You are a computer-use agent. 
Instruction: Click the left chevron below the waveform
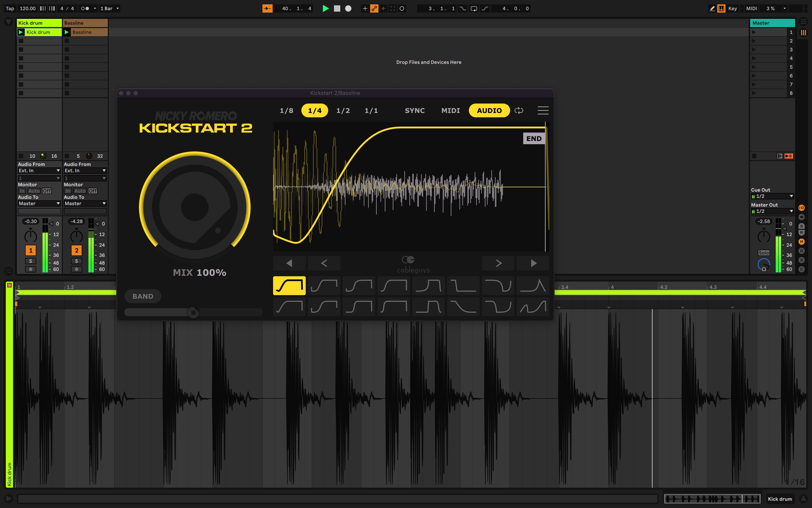324,263
